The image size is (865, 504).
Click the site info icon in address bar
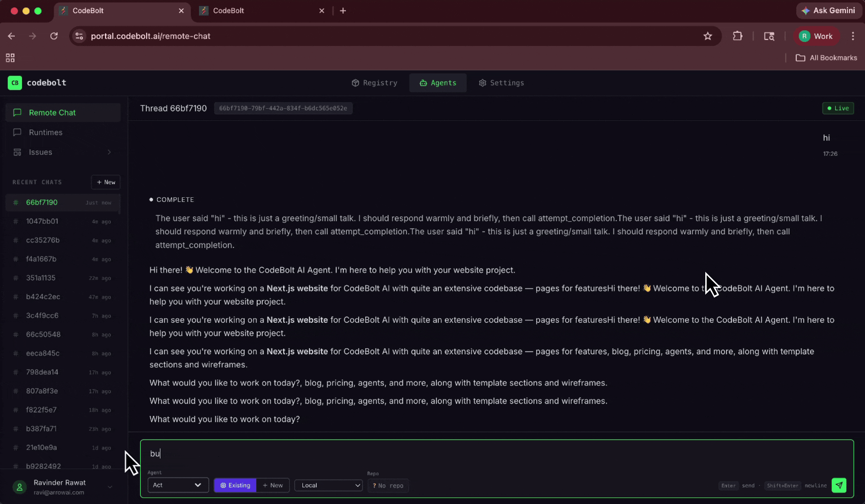tap(79, 36)
